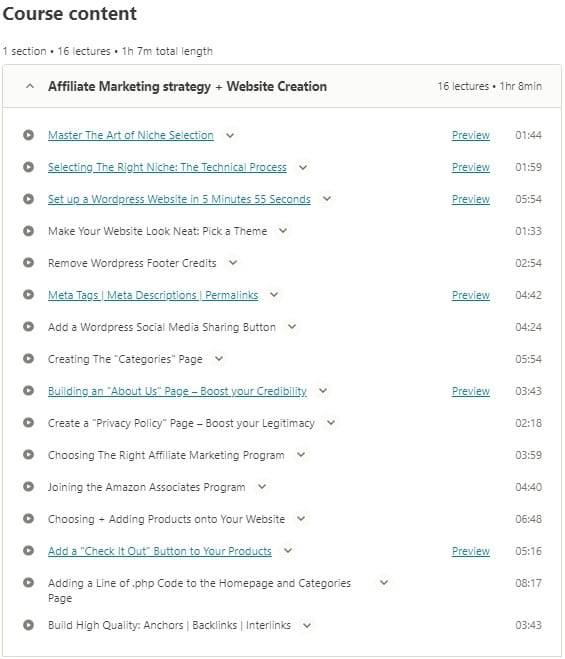Viewport: 565px width, 659px height.
Task: Click the 08:17 lecture duration
Action: (528, 583)
